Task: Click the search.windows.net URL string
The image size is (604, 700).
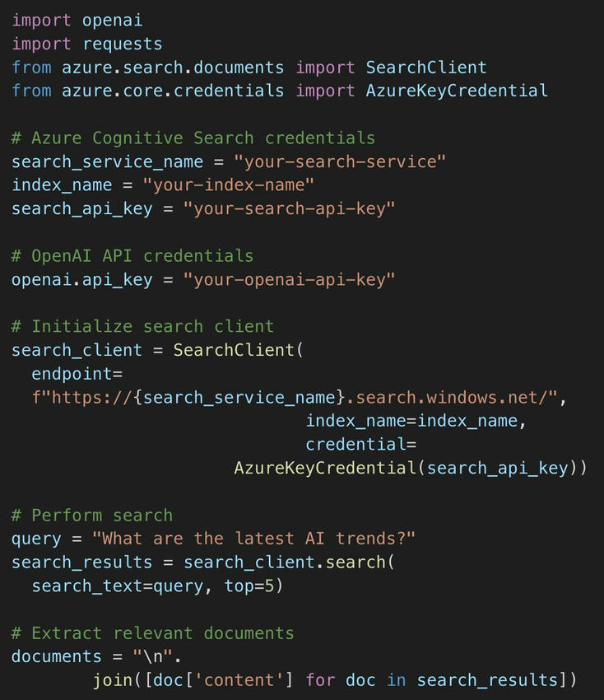Action: [x=295, y=397]
